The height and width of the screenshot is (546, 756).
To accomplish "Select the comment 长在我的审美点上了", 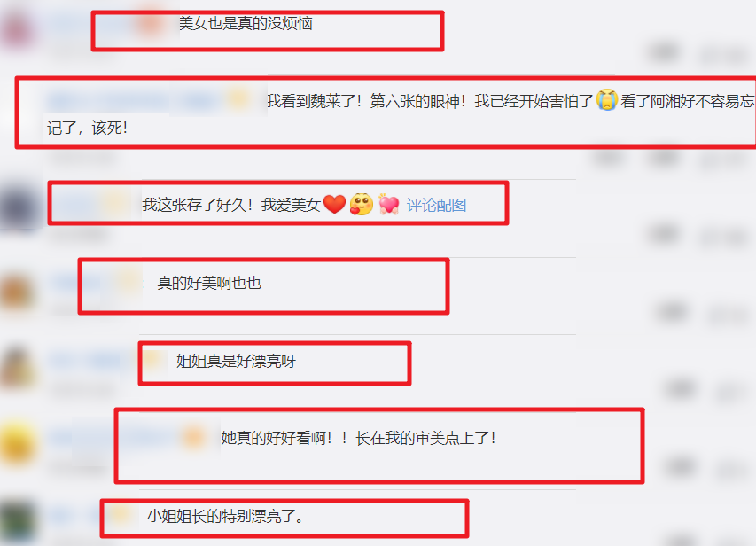I will (426, 438).
